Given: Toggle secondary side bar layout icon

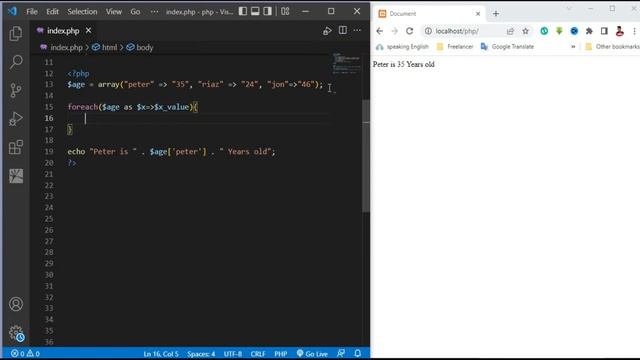Looking at the screenshot, I should pos(267,11).
